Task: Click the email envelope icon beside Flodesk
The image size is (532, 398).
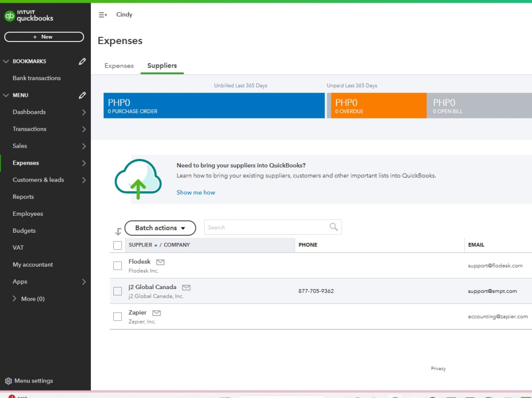Action: pos(161,262)
